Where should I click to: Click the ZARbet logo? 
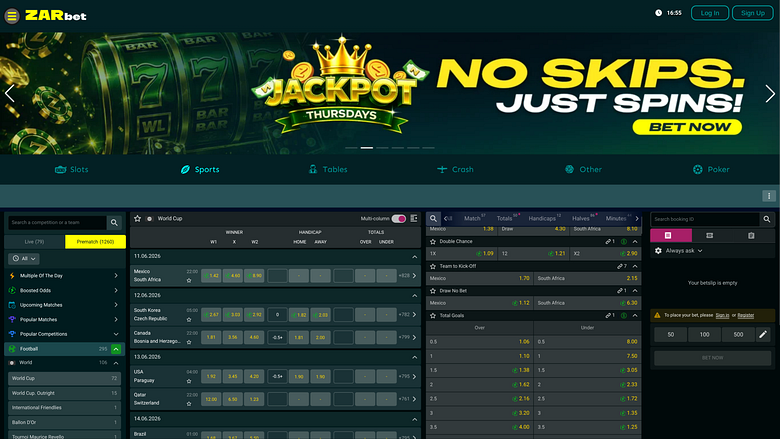point(56,16)
